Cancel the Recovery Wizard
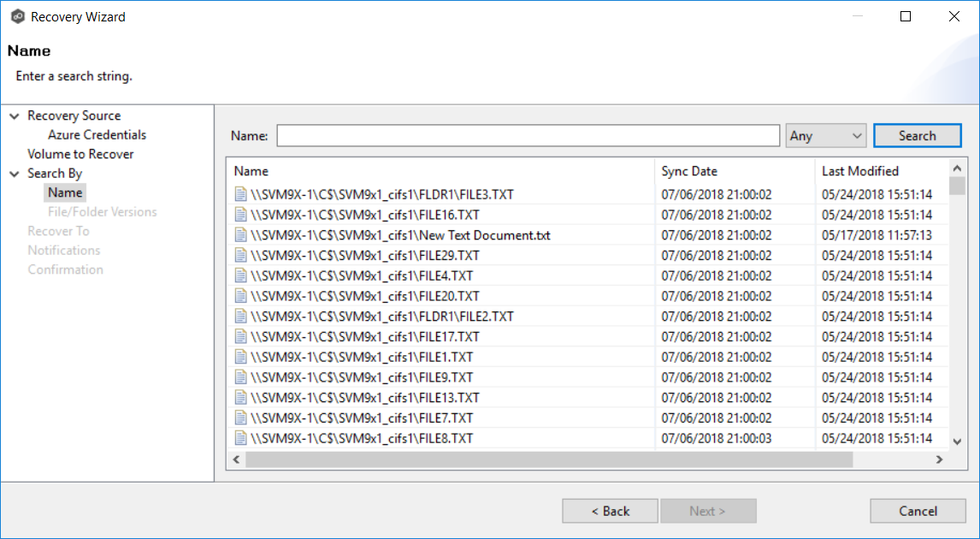 [918, 511]
